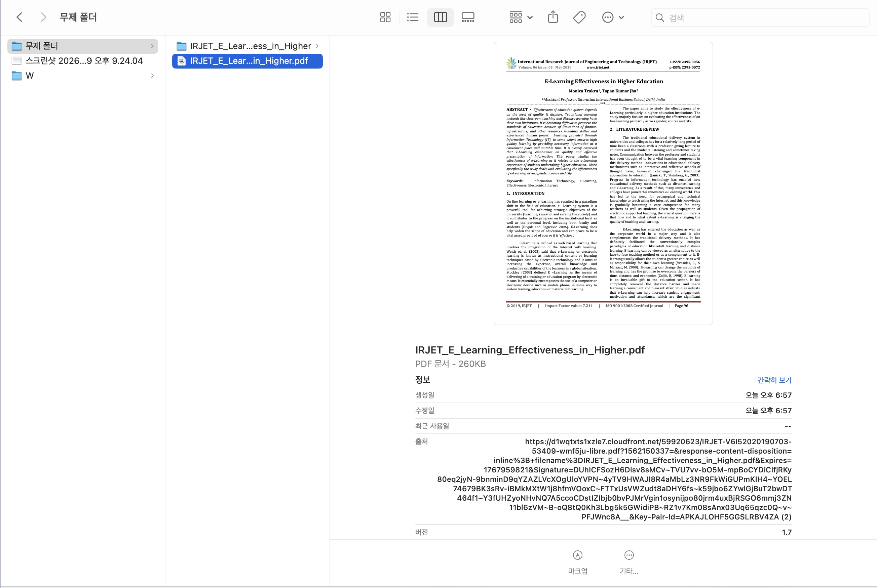Switch to icon view

pos(385,17)
